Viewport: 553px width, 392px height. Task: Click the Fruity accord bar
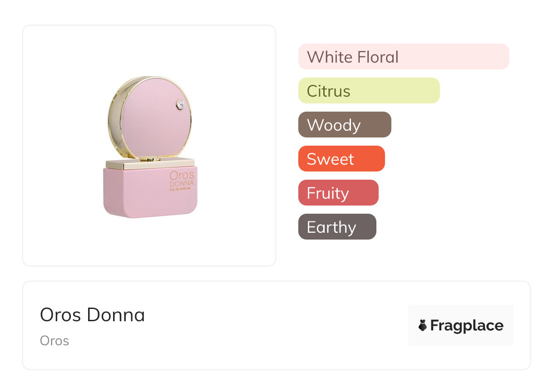point(338,193)
